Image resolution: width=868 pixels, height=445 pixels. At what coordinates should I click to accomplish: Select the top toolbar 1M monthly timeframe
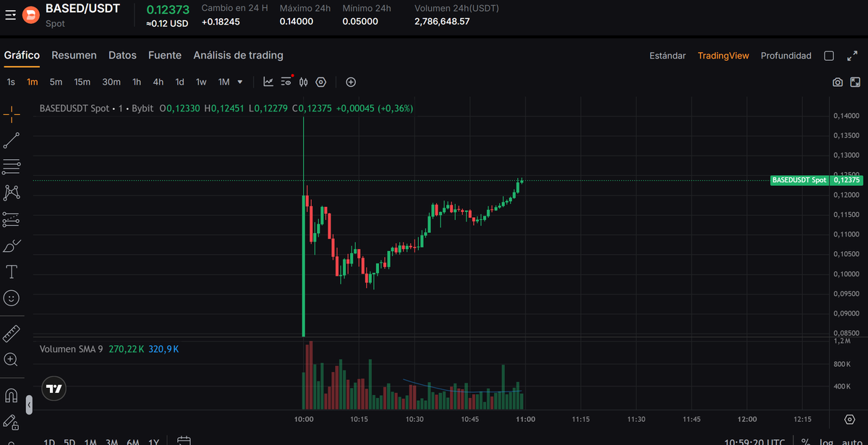224,82
